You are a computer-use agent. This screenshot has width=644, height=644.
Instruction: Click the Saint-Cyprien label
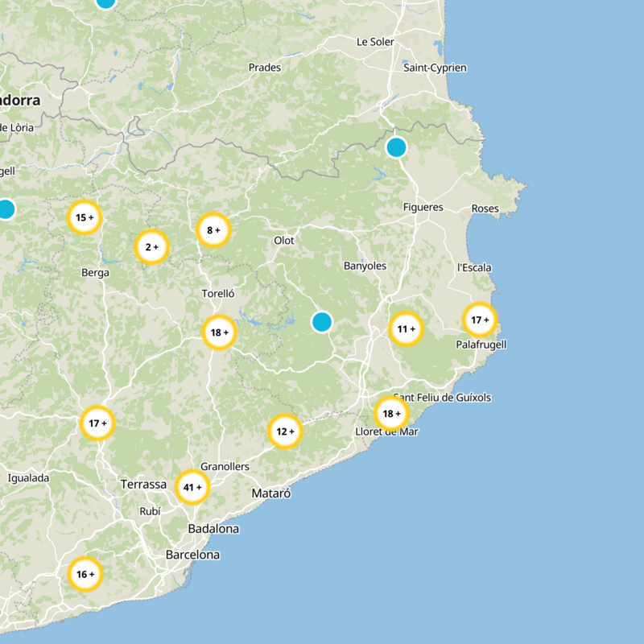435,68
